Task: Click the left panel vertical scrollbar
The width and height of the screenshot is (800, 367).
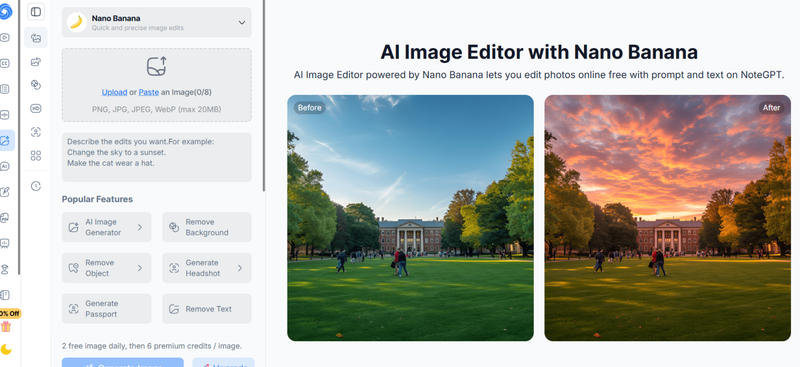Action: (264, 95)
